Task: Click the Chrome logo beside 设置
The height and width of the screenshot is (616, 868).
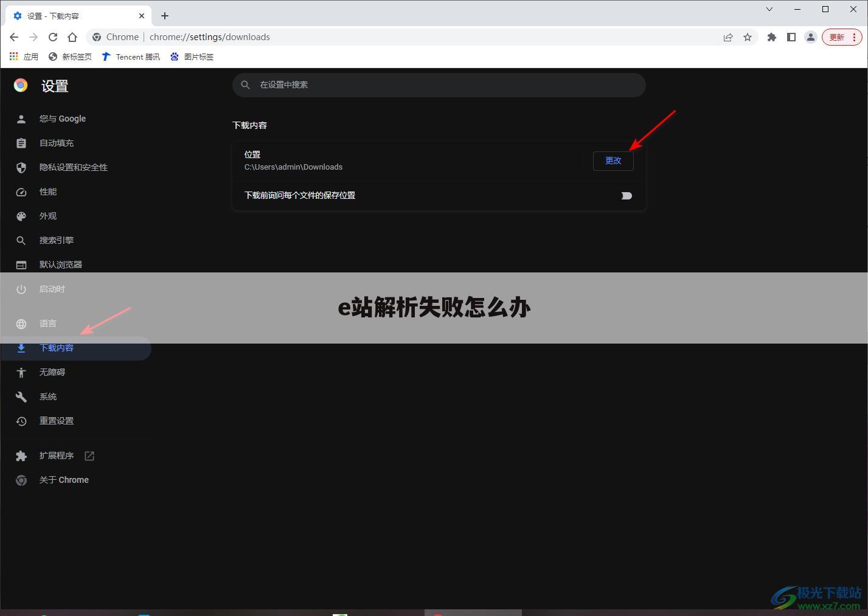Action: tap(21, 85)
